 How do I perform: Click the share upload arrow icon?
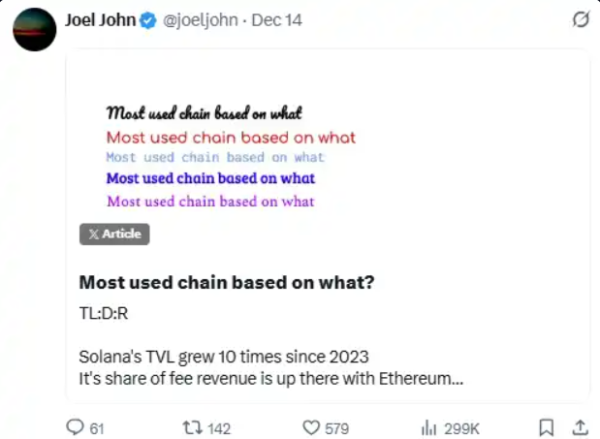pos(578,427)
